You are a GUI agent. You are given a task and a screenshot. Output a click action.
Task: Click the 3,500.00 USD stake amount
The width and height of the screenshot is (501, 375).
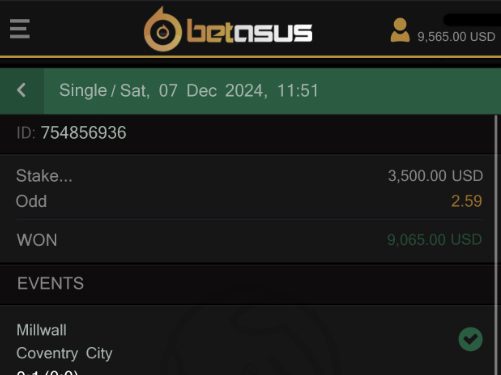click(x=435, y=176)
